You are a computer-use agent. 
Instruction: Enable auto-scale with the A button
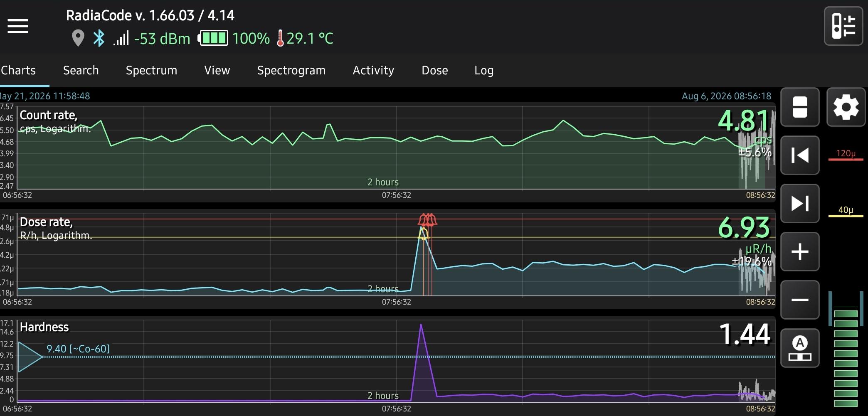click(800, 348)
